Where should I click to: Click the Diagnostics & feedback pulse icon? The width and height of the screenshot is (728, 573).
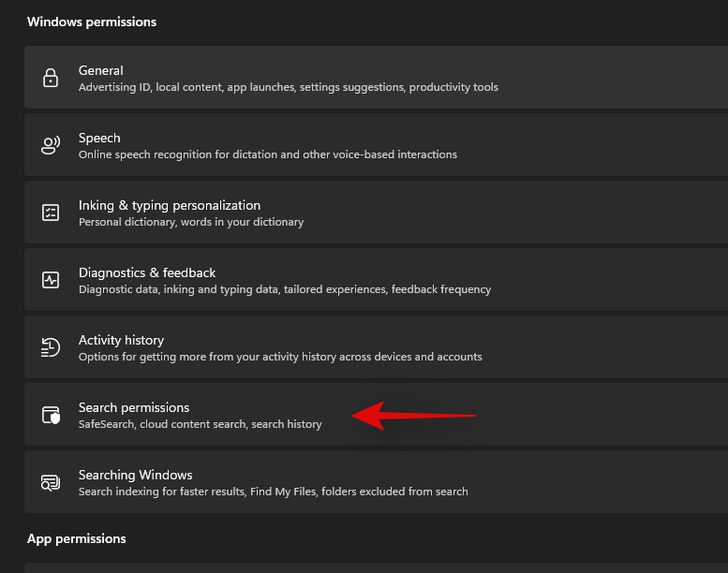point(51,280)
